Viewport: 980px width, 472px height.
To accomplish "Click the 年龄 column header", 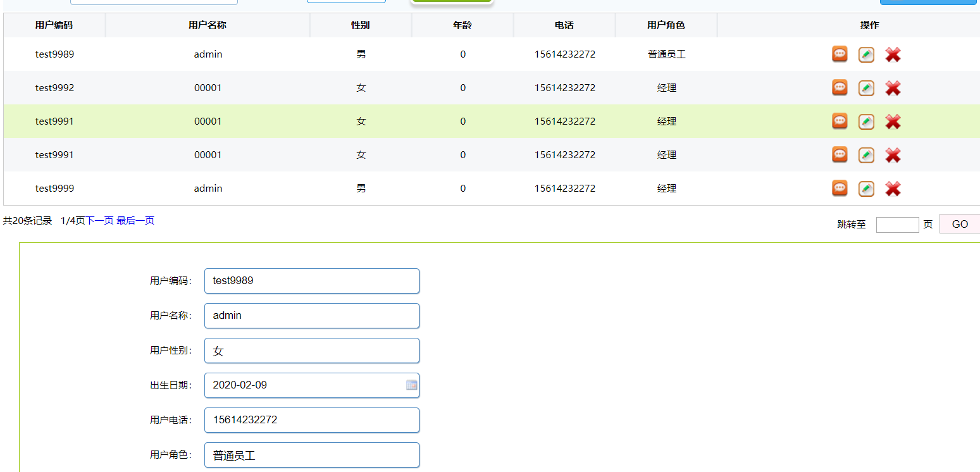I will tap(462, 25).
